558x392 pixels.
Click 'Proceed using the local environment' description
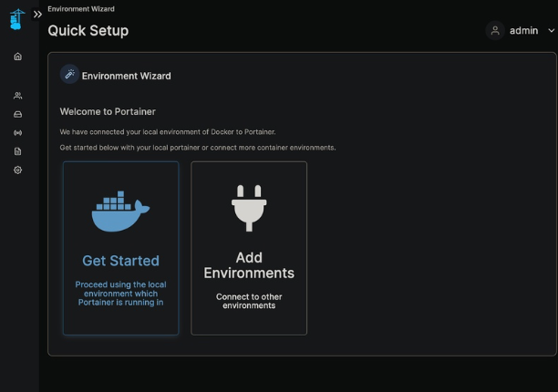click(x=120, y=293)
